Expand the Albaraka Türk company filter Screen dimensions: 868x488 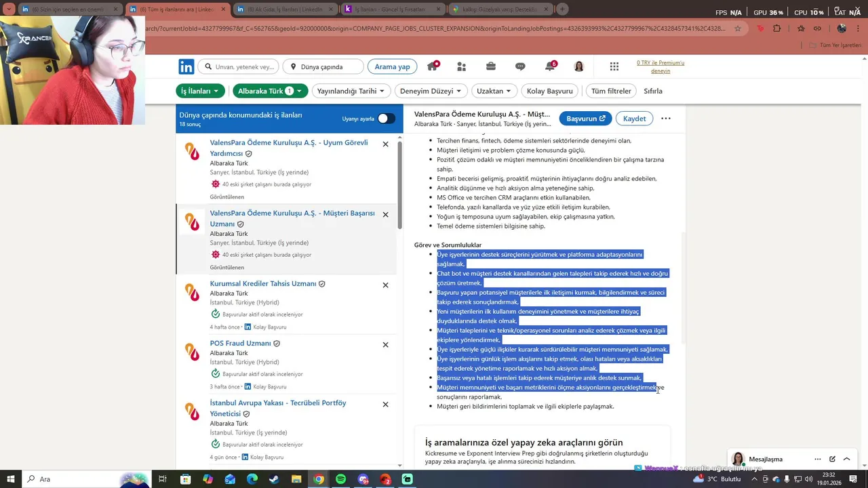tap(270, 91)
